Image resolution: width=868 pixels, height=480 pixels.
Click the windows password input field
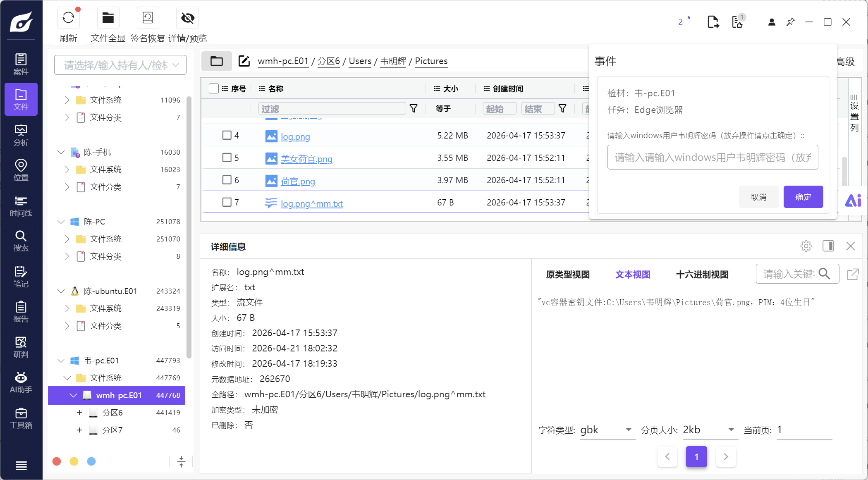(x=713, y=157)
